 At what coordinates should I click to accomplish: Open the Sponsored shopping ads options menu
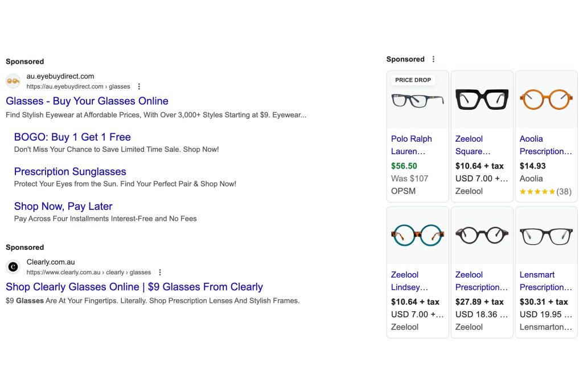(x=433, y=59)
